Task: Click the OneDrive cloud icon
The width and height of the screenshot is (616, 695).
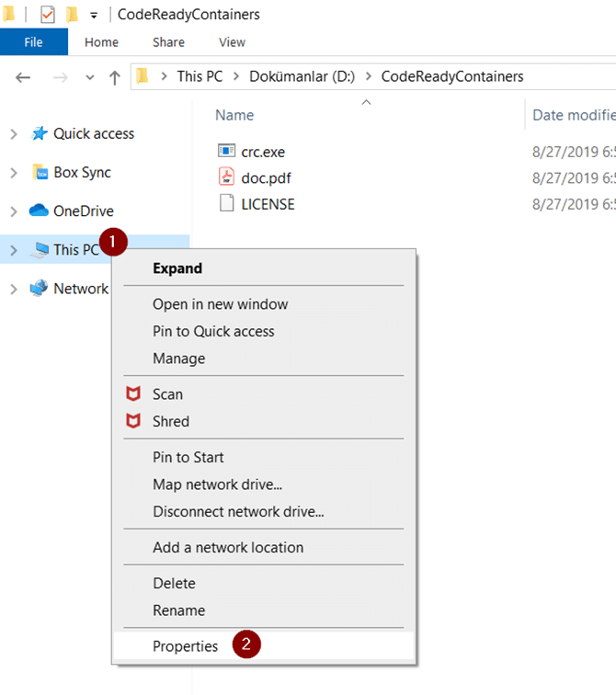Action: click(x=39, y=211)
